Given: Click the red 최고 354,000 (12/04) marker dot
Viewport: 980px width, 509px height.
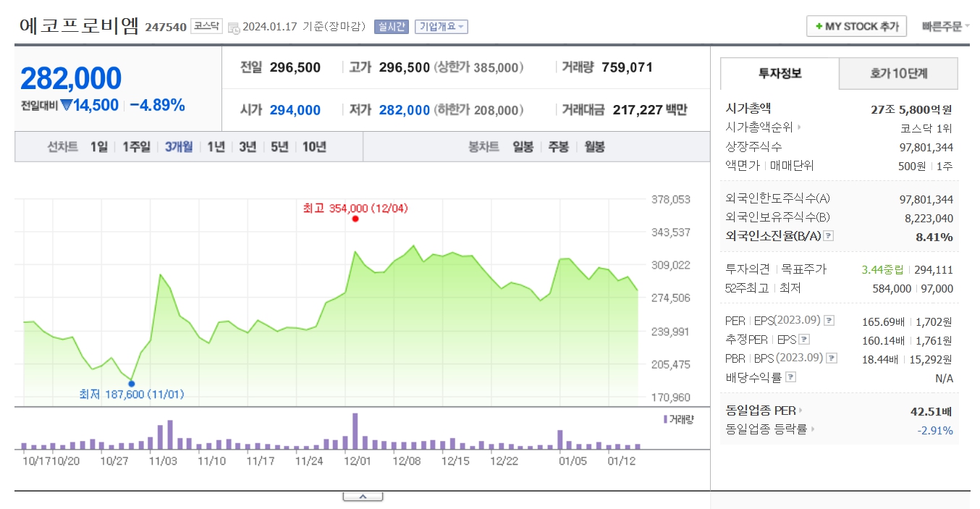Looking at the screenshot, I should point(355,219).
